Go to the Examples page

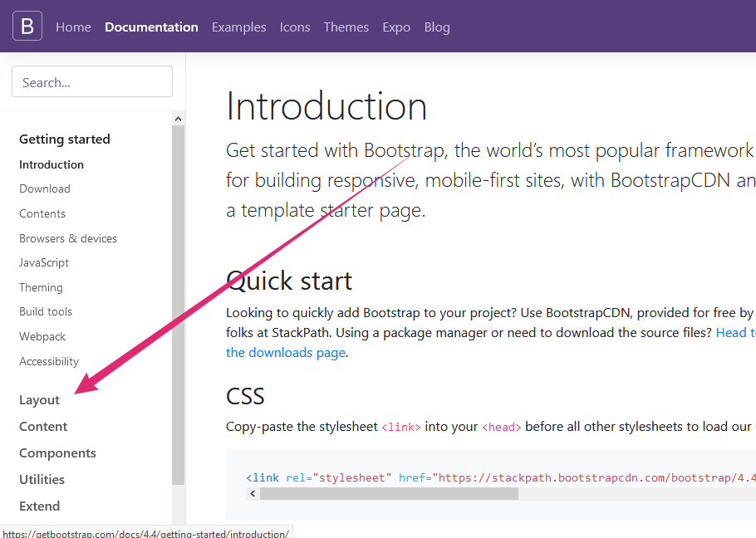click(238, 27)
